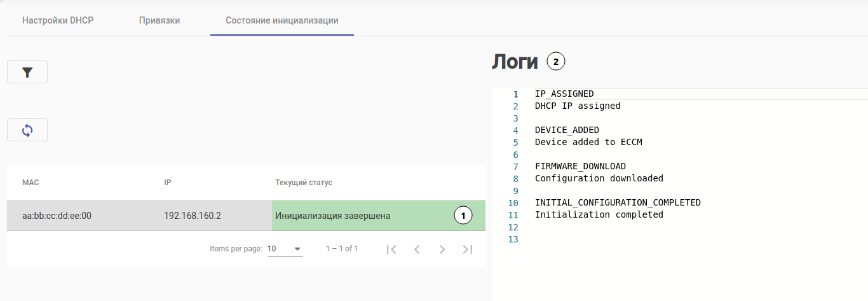Click the Текущий статус column header
868x301 pixels.
tap(304, 183)
